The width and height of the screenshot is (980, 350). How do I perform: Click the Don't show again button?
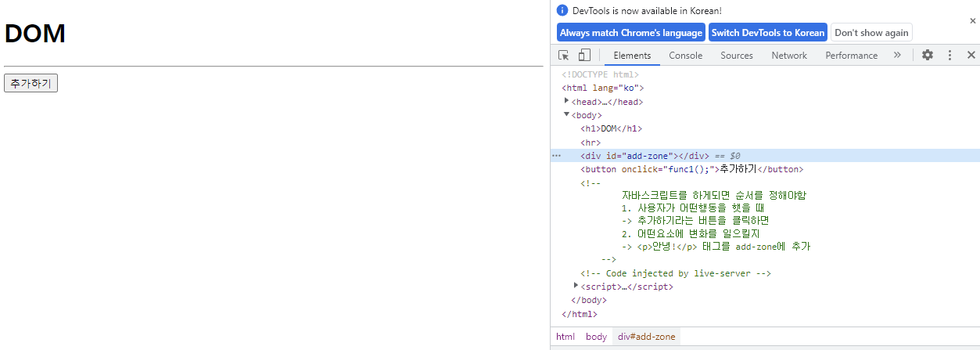871,33
